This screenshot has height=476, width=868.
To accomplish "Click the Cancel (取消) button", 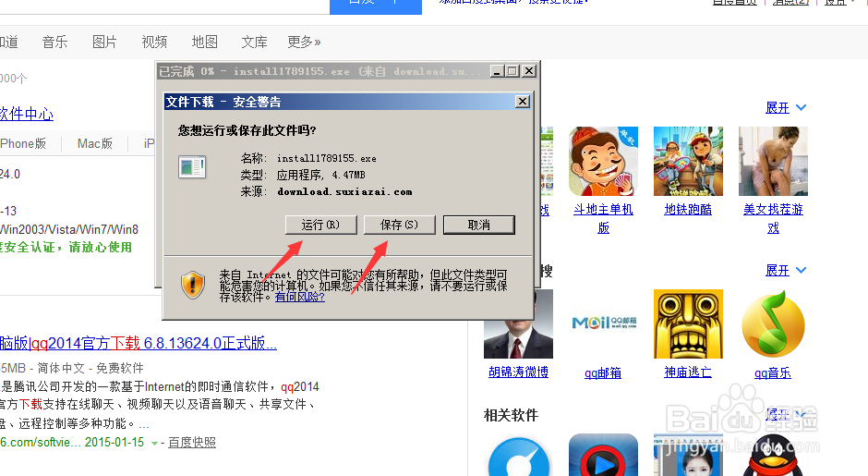I will click(479, 225).
